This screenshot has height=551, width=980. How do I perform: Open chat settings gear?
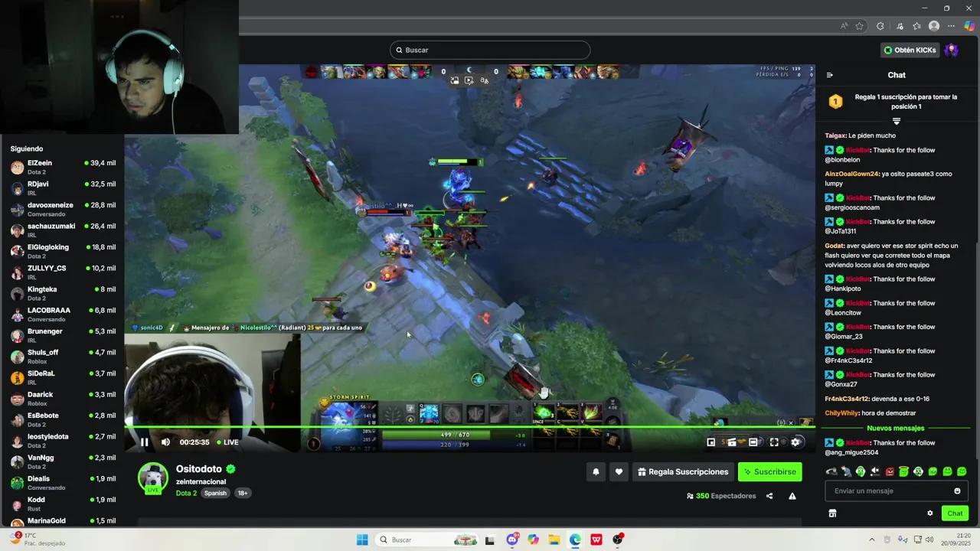click(x=930, y=514)
